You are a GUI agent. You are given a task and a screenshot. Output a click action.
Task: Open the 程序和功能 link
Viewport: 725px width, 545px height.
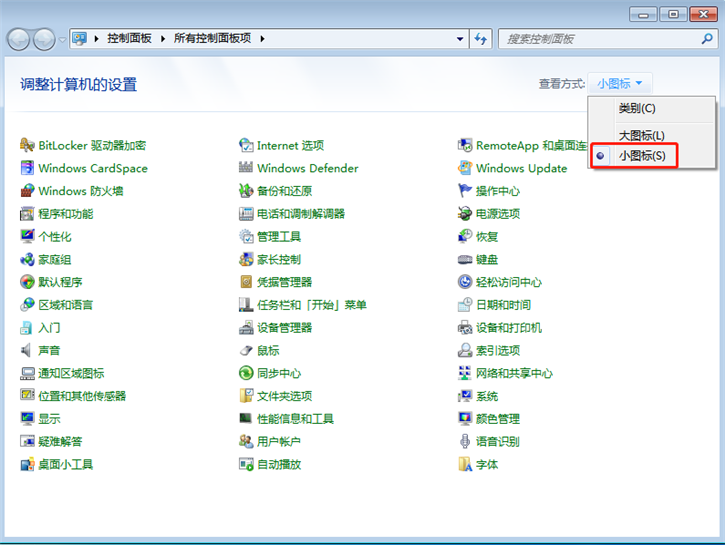tap(66, 214)
